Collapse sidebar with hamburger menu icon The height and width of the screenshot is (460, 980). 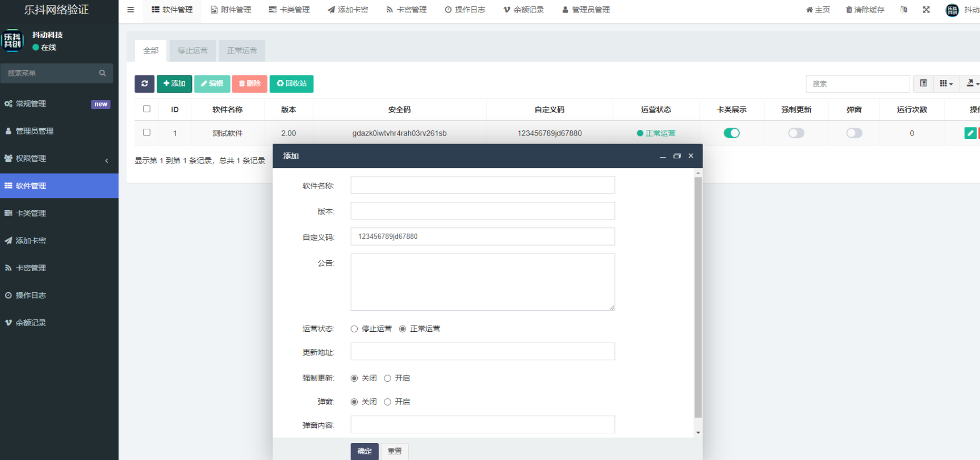131,10
